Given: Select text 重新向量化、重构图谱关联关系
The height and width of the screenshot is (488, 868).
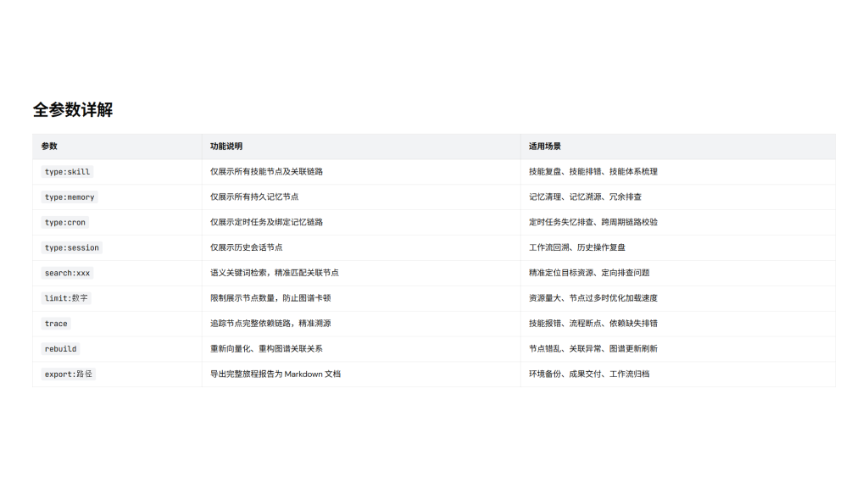Looking at the screenshot, I should (x=266, y=348).
